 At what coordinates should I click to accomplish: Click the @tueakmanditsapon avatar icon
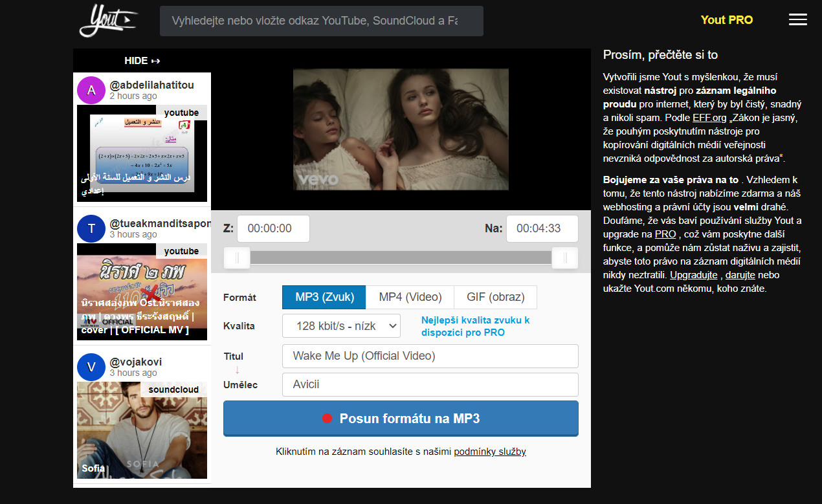pos(91,228)
